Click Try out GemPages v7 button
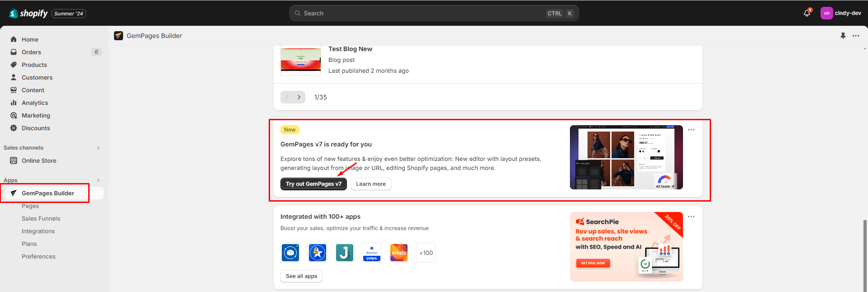 pyautogui.click(x=313, y=184)
